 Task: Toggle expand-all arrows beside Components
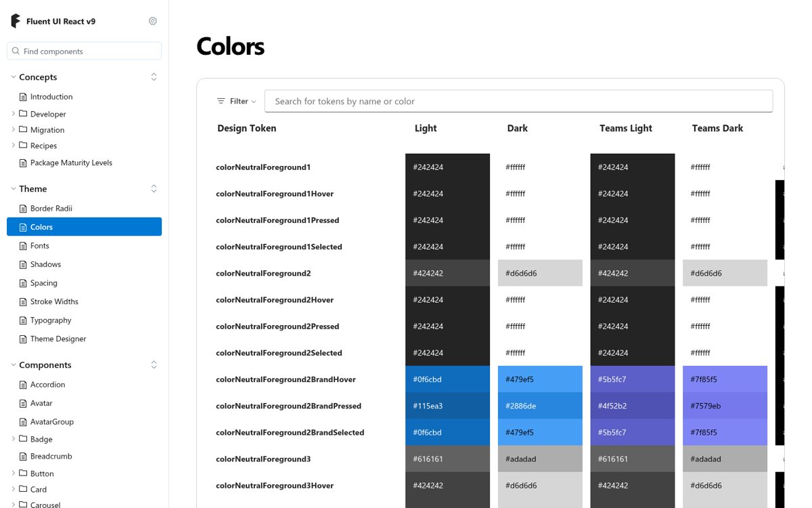(x=154, y=365)
